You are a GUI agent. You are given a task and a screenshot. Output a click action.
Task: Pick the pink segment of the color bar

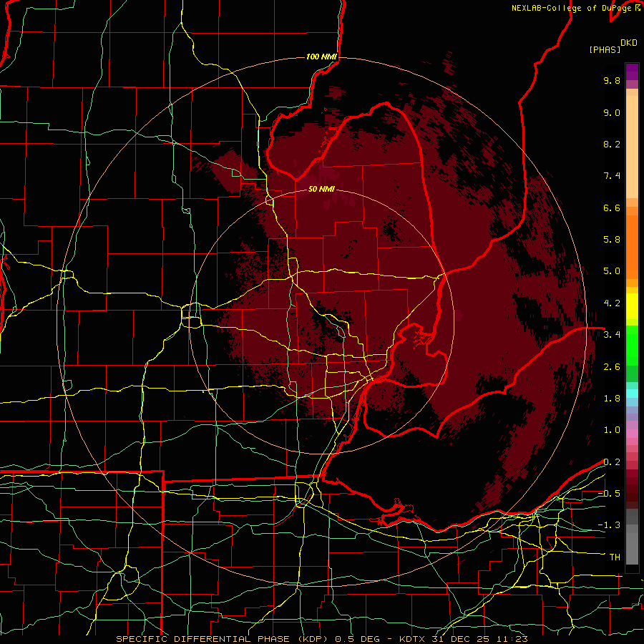632,434
